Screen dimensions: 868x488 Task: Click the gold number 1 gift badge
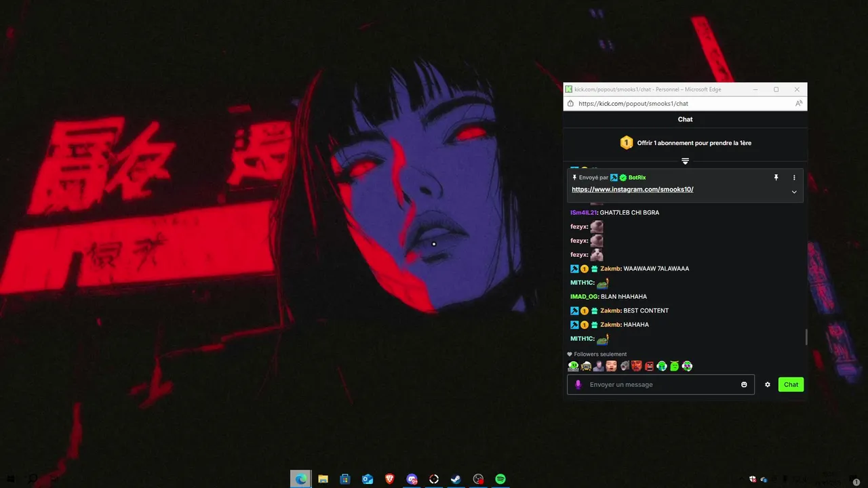(x=627, y=143)
